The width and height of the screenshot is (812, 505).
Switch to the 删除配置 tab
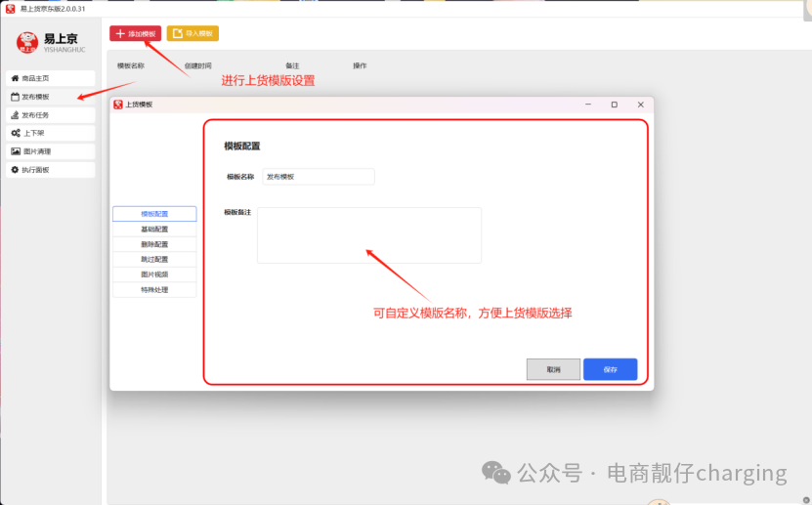(154, 244)
